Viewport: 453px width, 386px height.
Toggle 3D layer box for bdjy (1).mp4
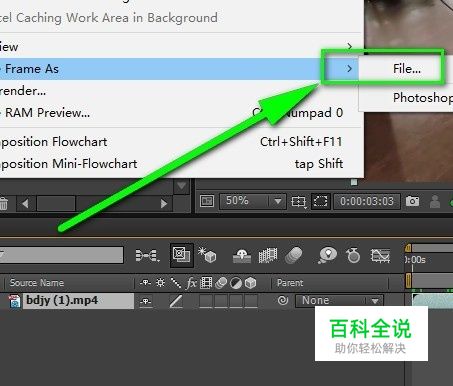tap(251, 301)
